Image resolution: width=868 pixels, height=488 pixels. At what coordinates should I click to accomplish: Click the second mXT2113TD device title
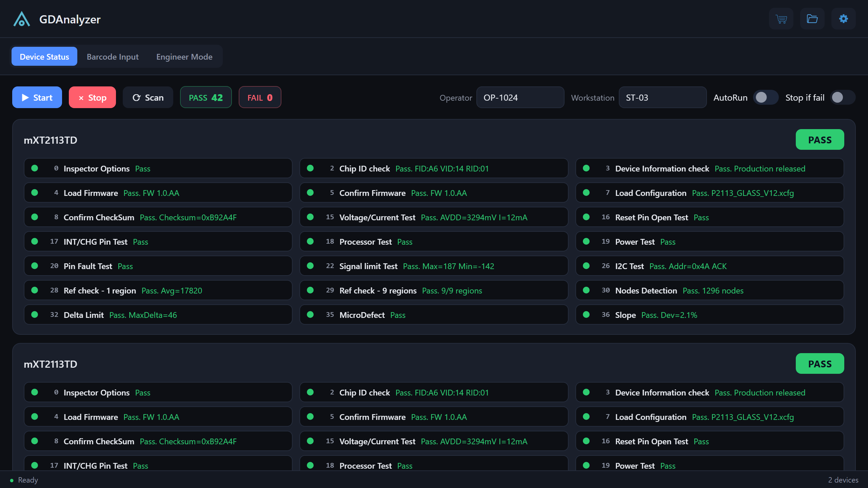coord(51,364)
